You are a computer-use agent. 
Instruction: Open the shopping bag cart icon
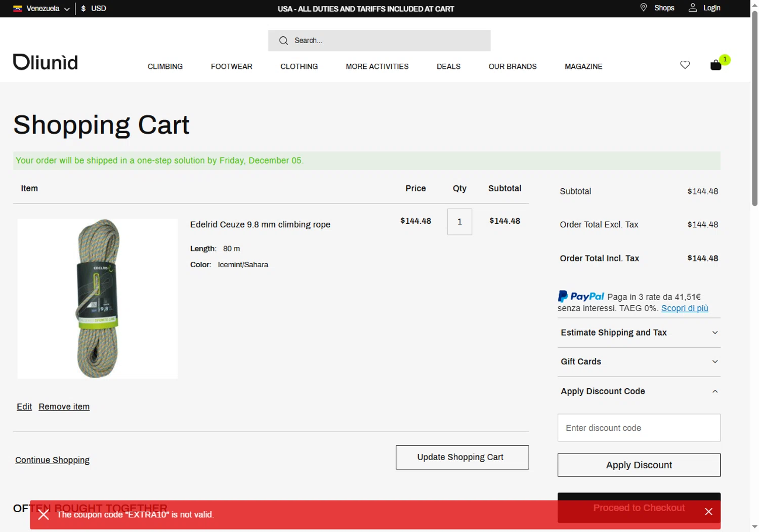tap(715, 65)
